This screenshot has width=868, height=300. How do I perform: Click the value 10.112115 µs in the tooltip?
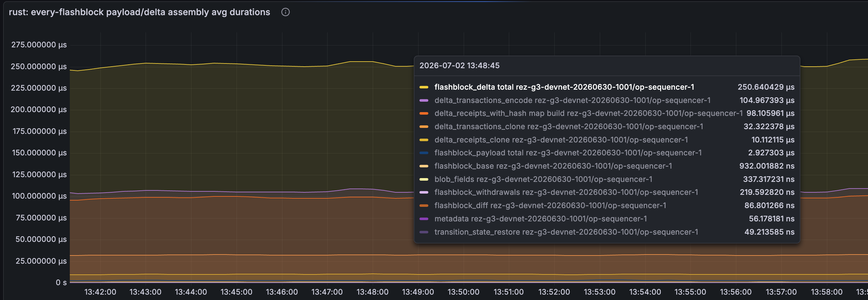point(773,140)
